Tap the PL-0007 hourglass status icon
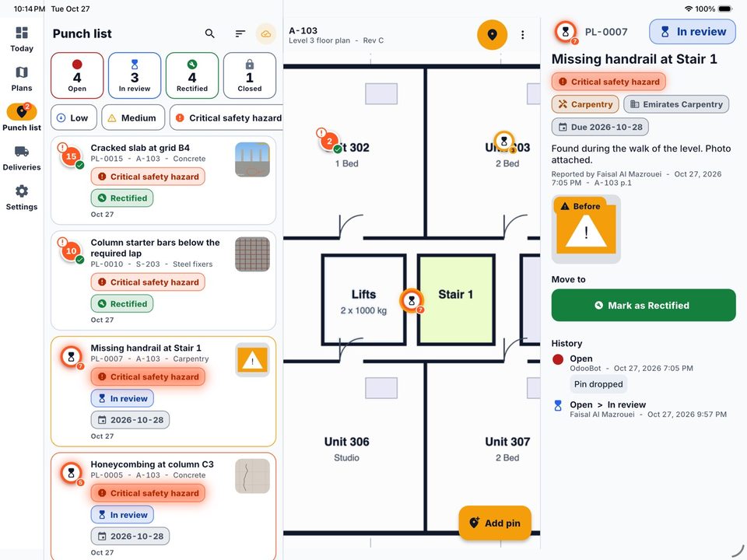The width and height of the screenshot is (747, 560). pyautogui.click(x=566, y=32)
